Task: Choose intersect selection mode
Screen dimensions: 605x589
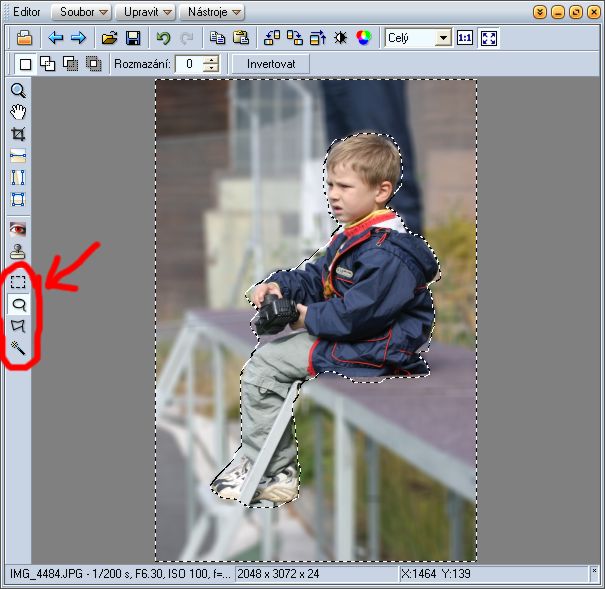Action: (x=94, y=64)
